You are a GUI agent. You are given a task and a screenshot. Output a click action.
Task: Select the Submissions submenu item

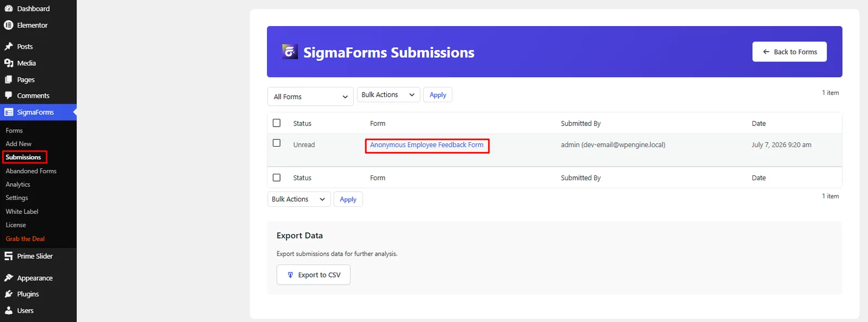[23, 157]
